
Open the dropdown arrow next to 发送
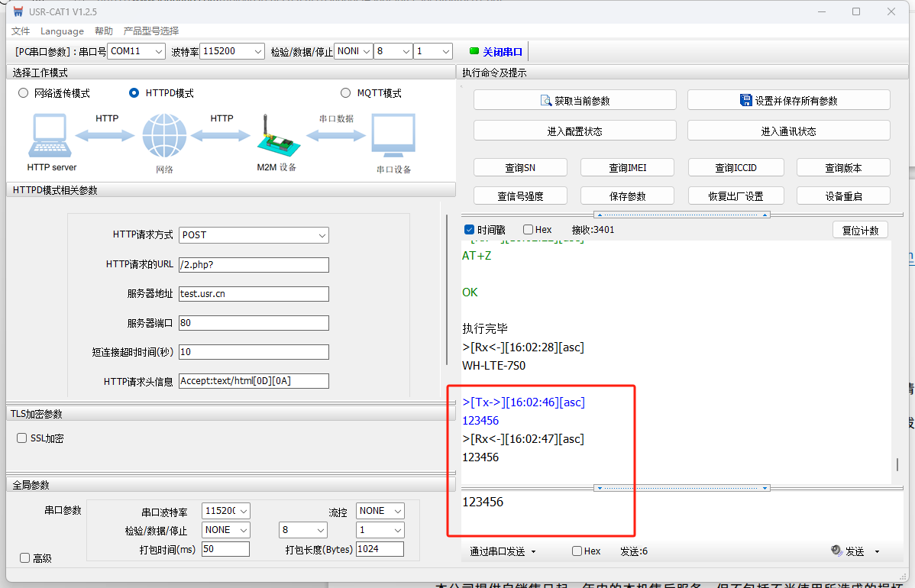877,552
